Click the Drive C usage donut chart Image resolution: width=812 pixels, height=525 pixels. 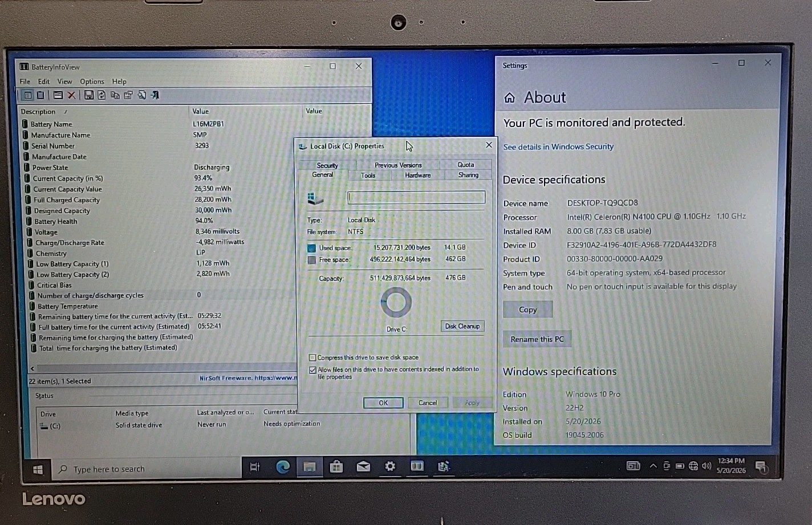point(396,302)
